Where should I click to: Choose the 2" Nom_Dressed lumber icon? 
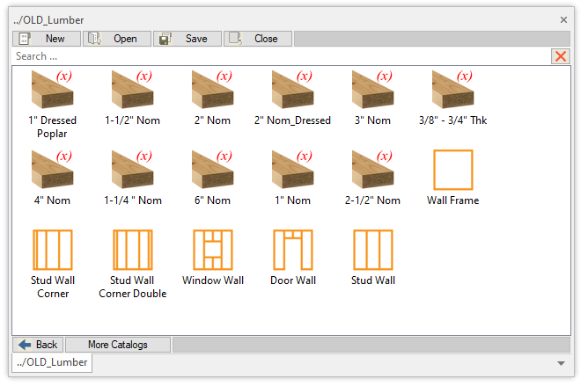point(292,90)
